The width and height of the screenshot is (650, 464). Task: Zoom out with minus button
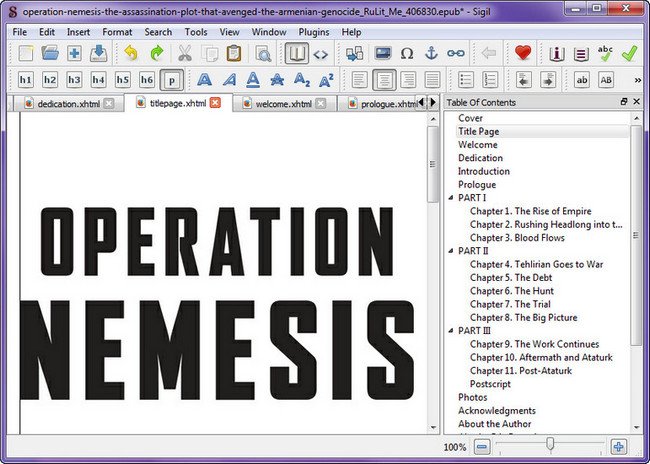coord(481,447)
